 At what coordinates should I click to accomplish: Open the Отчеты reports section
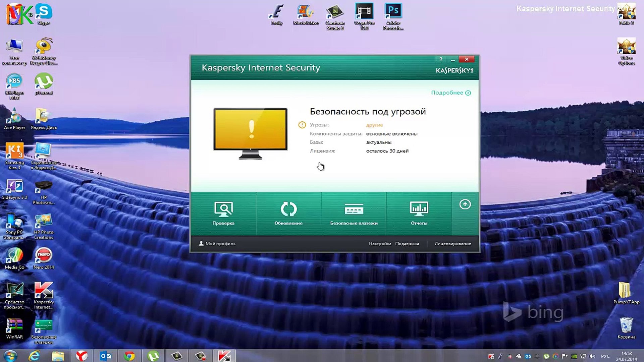(x=419, y=214)
